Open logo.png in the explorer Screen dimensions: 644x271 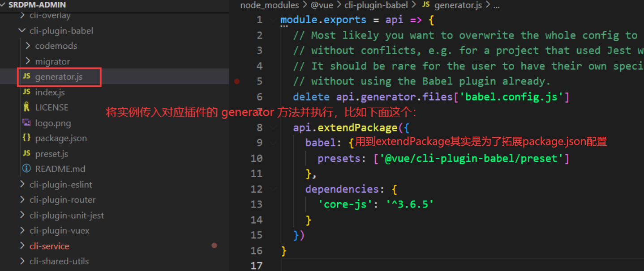click(53, 123)
